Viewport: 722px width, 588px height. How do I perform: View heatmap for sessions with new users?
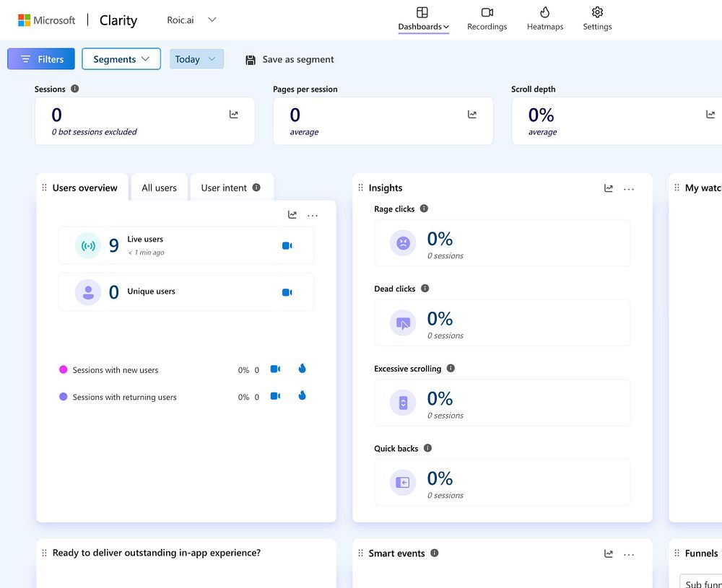click(x=302, y=369)
